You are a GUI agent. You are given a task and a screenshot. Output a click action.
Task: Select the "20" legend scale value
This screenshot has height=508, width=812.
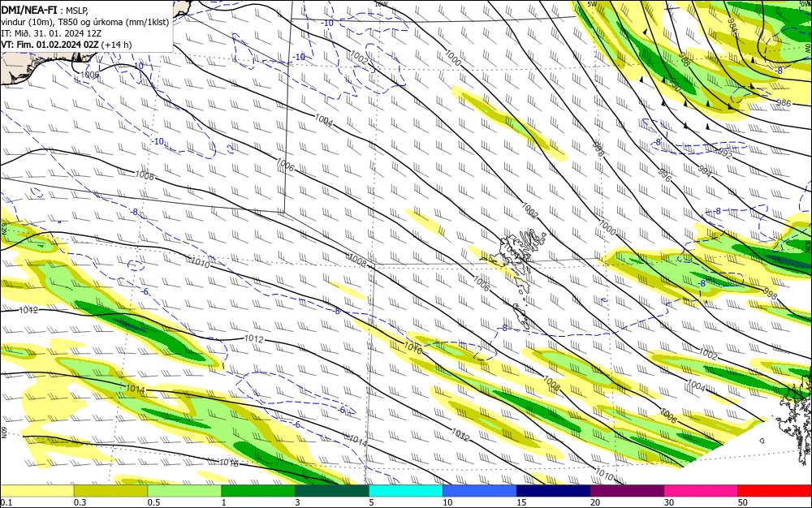click(x=595, y=502)
